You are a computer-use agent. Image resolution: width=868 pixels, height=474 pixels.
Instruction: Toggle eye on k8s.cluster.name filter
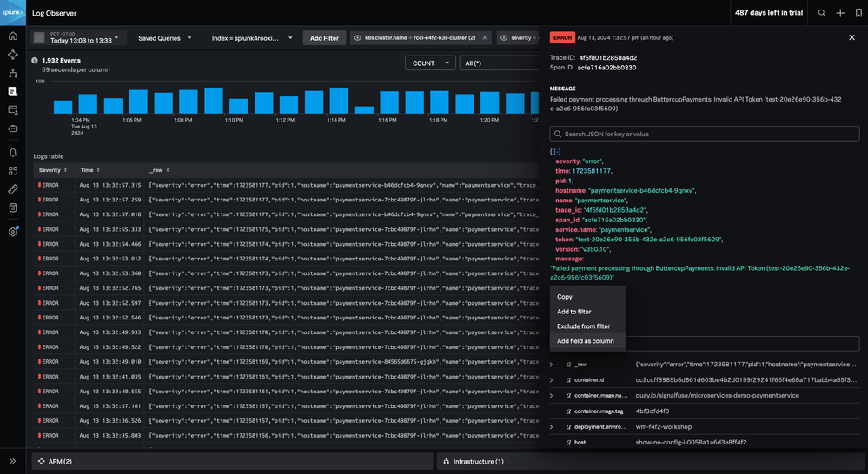point(358,38)
